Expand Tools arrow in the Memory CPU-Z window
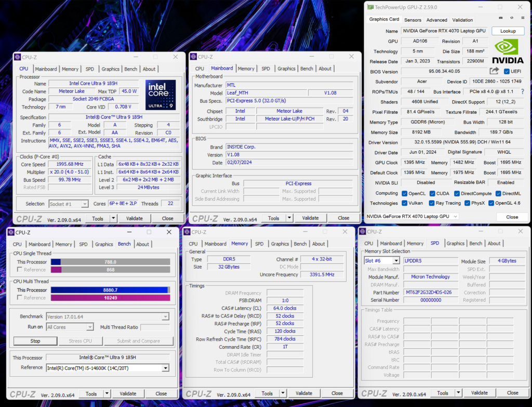Screen dimensions: 532x407 coord(283,393)
